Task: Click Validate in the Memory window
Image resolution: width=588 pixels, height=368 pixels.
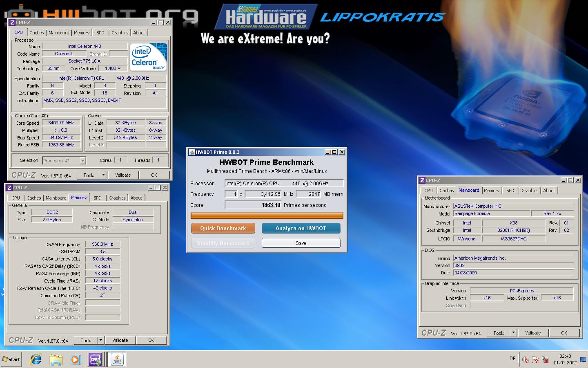Action: (x=120, y=340)
